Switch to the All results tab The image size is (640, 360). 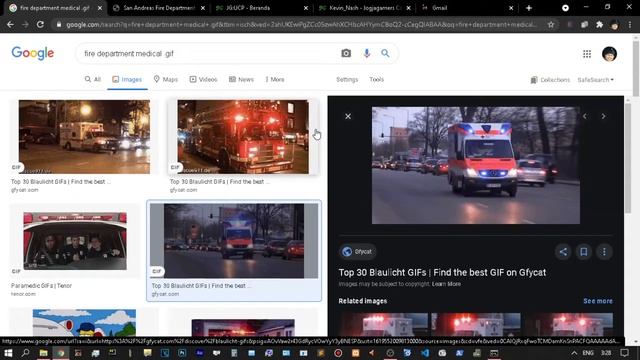[x=93, y=79]
